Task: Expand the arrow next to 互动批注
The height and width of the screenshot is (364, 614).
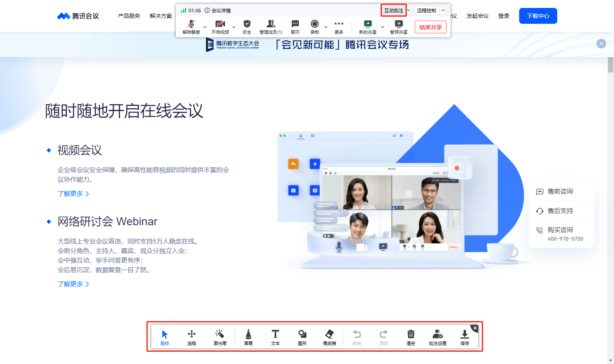Action: coord(409,10)
